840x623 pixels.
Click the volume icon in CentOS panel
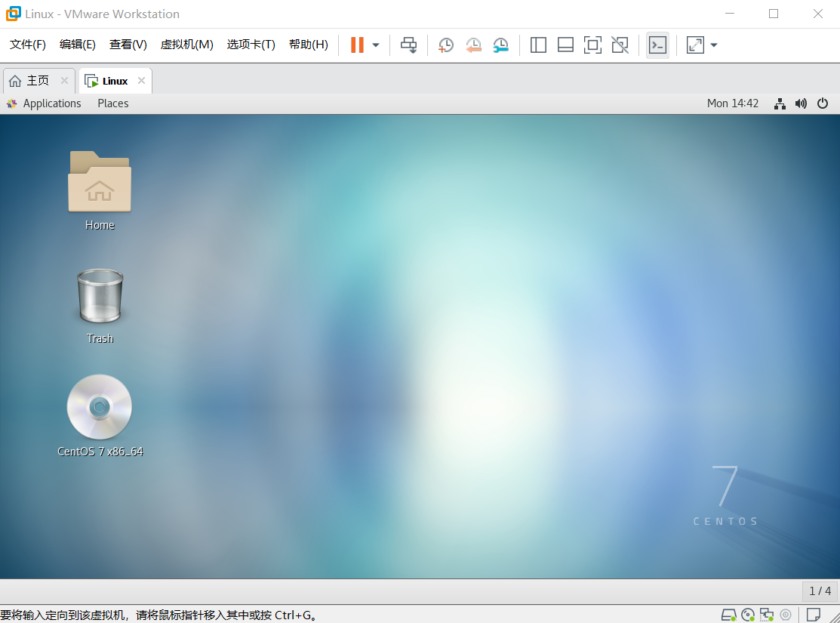tap(801, 103)
